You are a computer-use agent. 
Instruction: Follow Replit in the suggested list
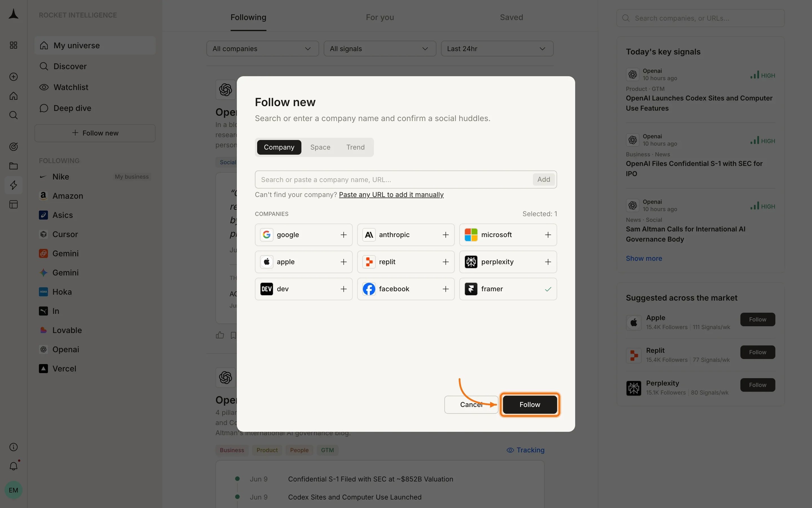(757, 352)
